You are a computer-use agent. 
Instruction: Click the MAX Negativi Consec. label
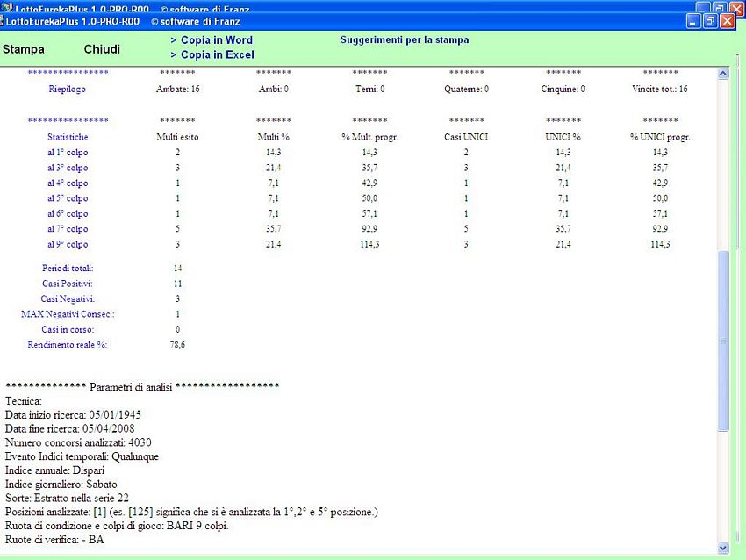[68, 314]
